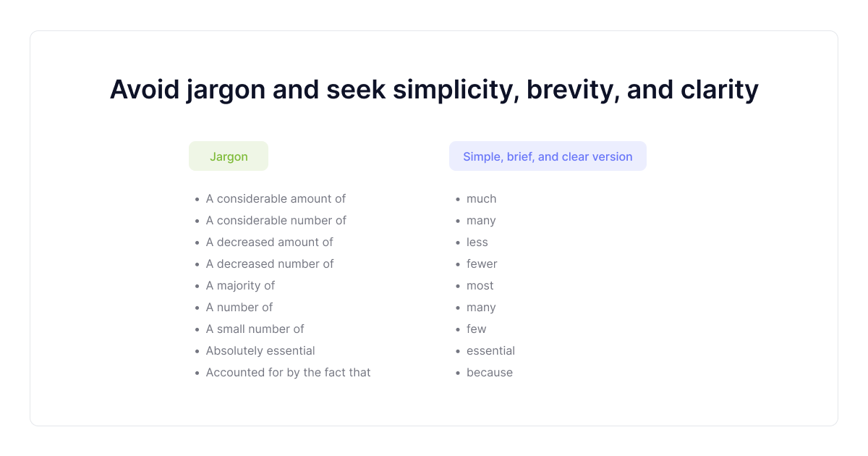The image size is (868, 456).
Task: Click the green Jargon label
Action: 229,156
